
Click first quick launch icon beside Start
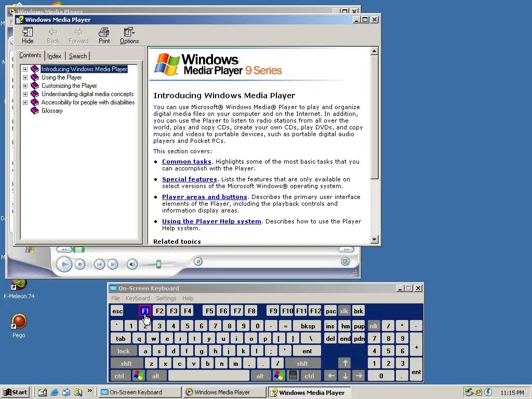pyautogui.click(x=43, y=393)
